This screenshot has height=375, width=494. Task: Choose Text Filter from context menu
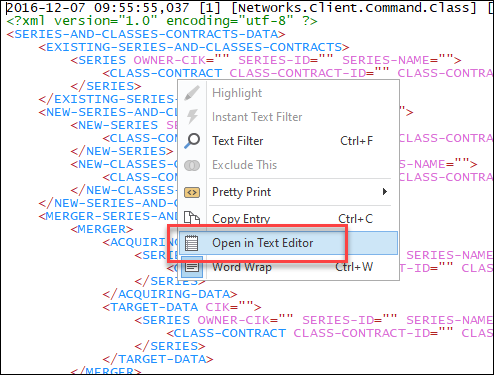point(288,141)
